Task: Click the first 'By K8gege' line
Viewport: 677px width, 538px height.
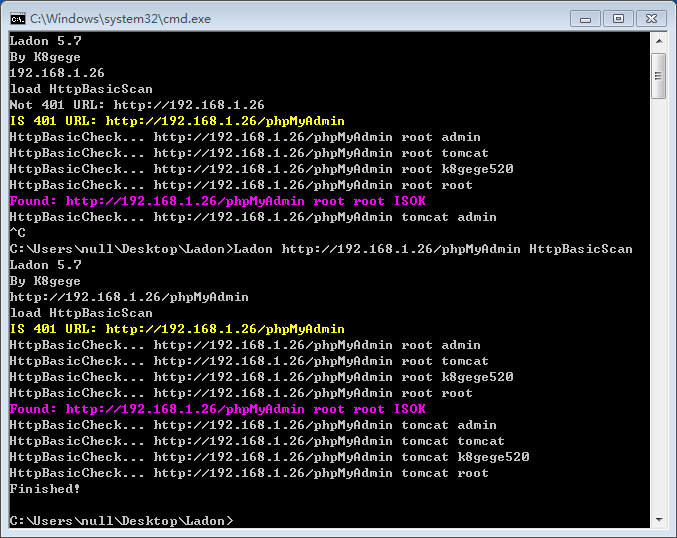Action: click(45, 57)
